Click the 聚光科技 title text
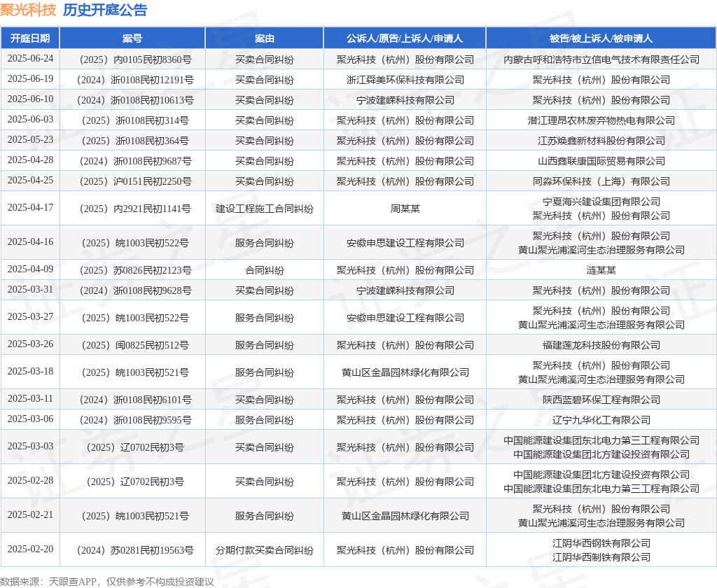 click(28, 10)
